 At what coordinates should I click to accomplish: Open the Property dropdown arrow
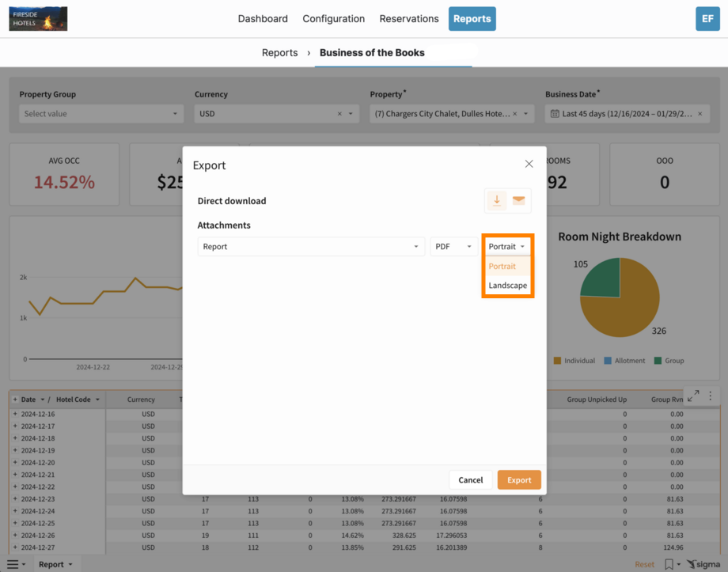click(x=526, y=114)
